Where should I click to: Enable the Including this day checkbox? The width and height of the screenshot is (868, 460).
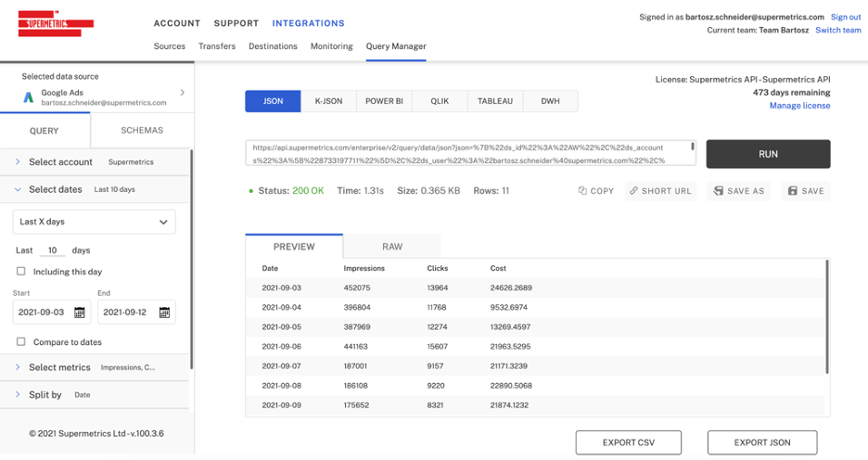coord(21,272)
